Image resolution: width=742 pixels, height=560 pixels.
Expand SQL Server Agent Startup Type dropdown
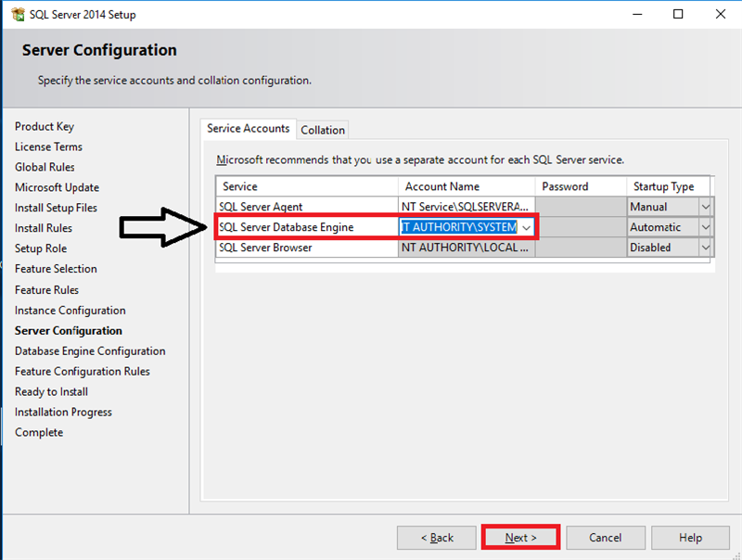(705, 207)
